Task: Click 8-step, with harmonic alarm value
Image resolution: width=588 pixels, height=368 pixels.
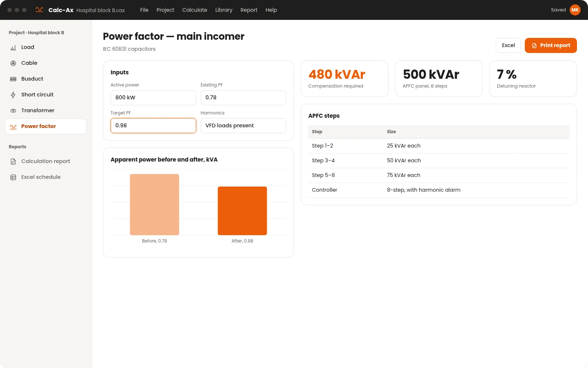Action: [x=424, y=190]
